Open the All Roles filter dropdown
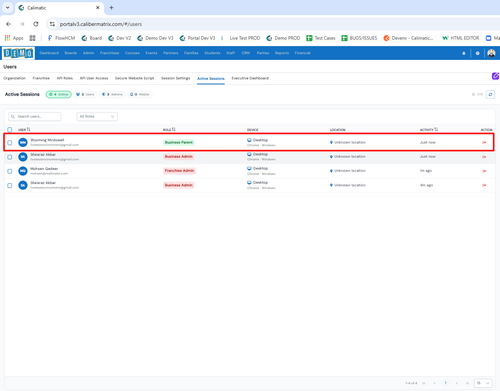Screen dimensions: 500x391 coord(97,116)
